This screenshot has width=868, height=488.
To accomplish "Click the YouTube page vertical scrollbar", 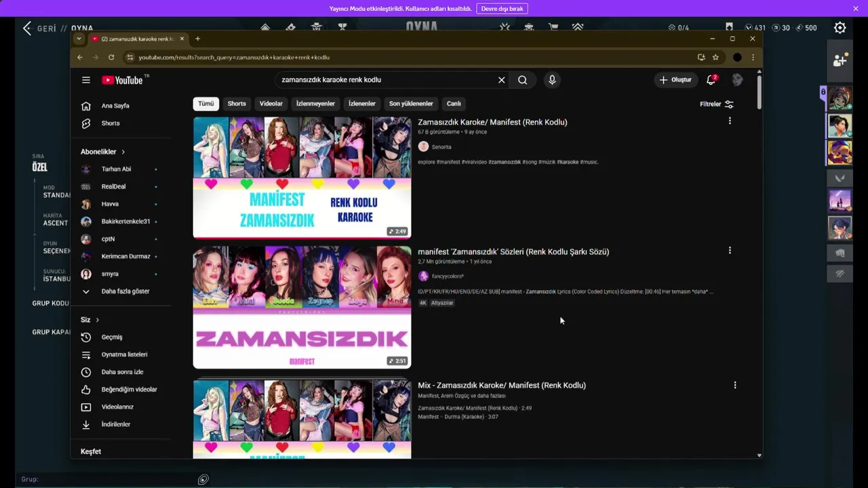I will pos(759,91).
